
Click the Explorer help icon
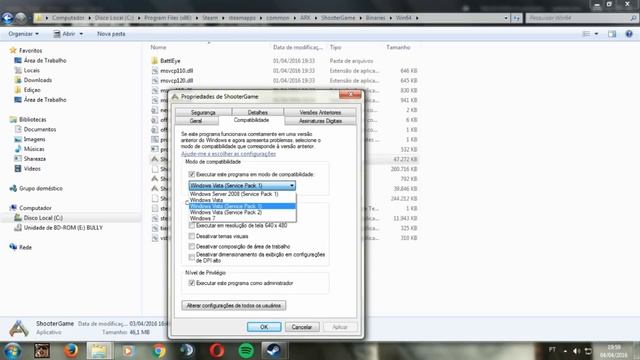[x=629, y=34]
